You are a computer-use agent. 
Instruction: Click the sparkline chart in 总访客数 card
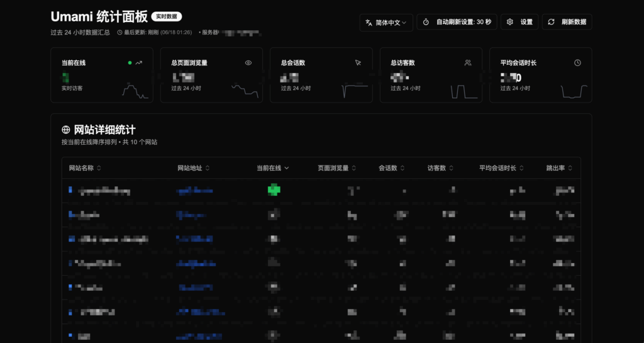[465, 91]
